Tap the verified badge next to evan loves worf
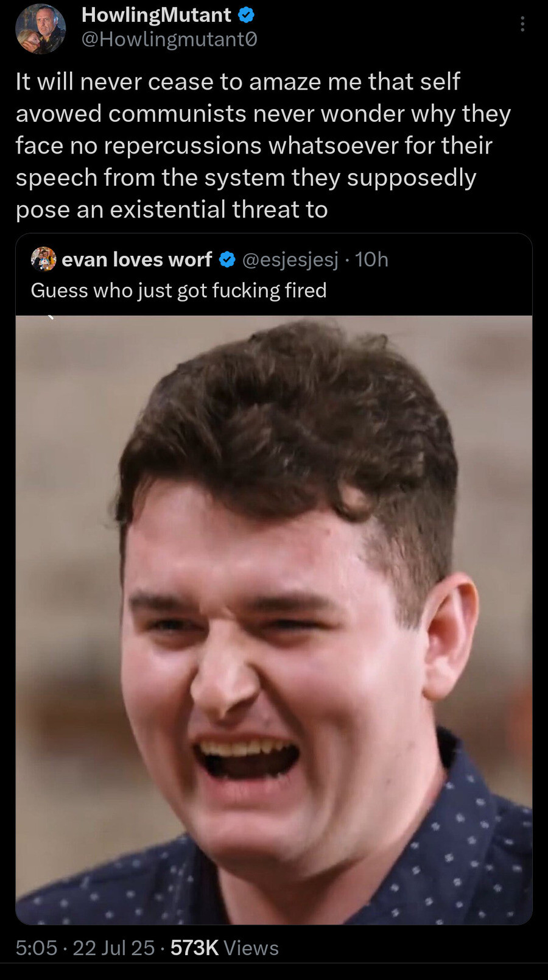The image size is (548, 980). pos(227,259)
